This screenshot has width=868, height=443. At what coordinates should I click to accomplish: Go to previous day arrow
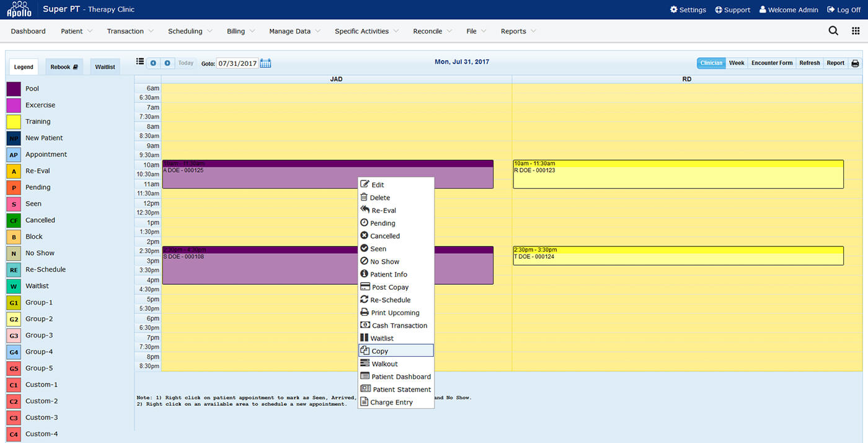tap(153, 63)
